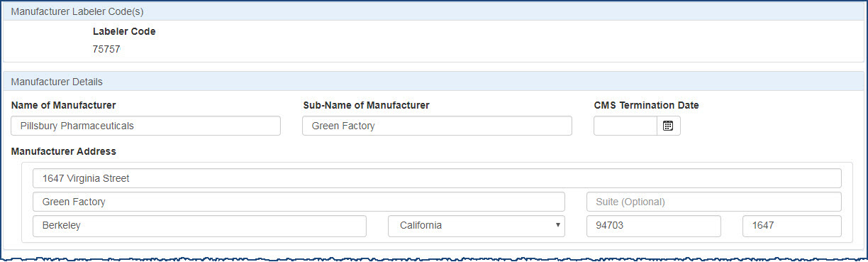
Task: Focus the CMS Termination Date input
Action: click(625, 126)
